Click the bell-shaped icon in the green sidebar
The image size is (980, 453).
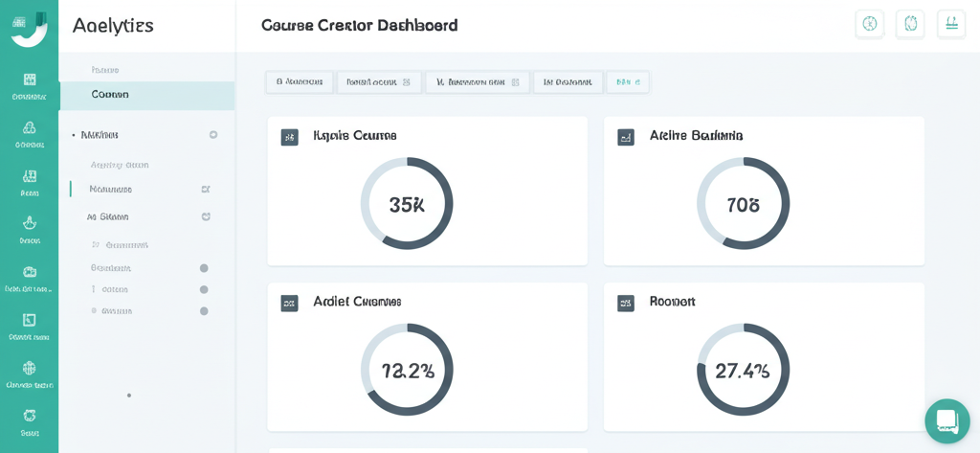pyautogui.click(x=30, y=223)
